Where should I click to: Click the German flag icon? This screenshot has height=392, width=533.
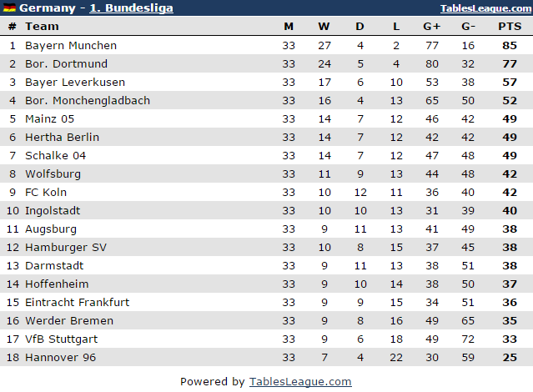(x=10, y=8)
